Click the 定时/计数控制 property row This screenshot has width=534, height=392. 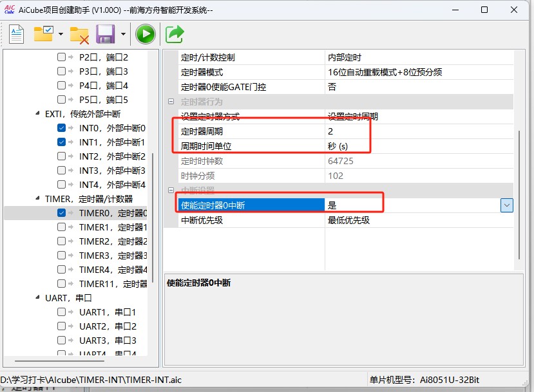[346, 57]
